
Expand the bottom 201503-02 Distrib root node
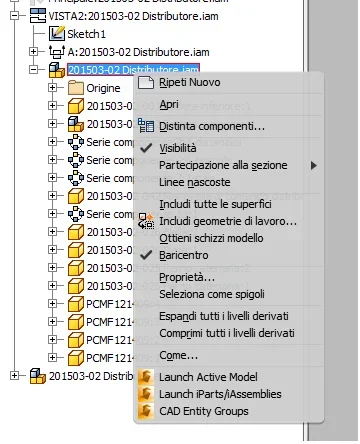point(14,375)
